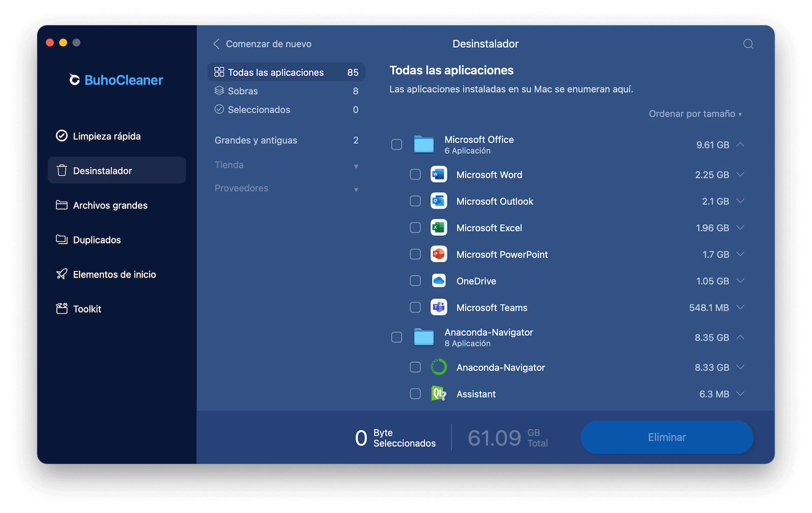
Task: Click the Archivos grandes folder icon
Action: 61,205
